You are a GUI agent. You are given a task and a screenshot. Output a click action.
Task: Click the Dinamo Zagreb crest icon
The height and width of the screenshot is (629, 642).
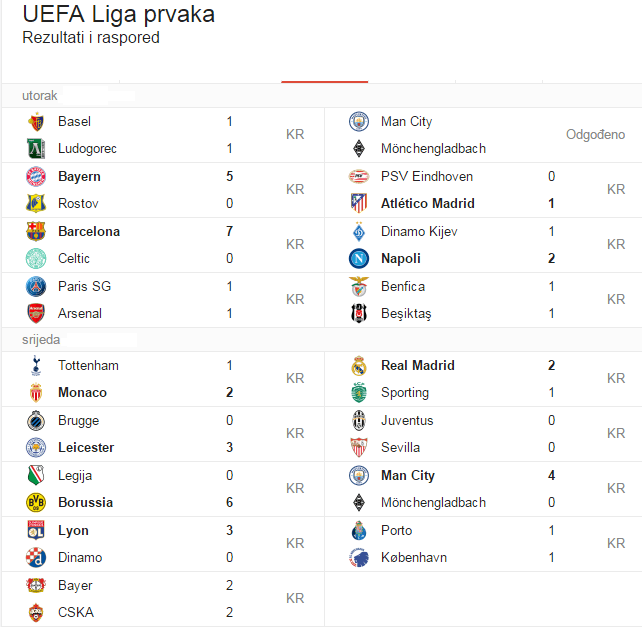[x=36, y=557]
